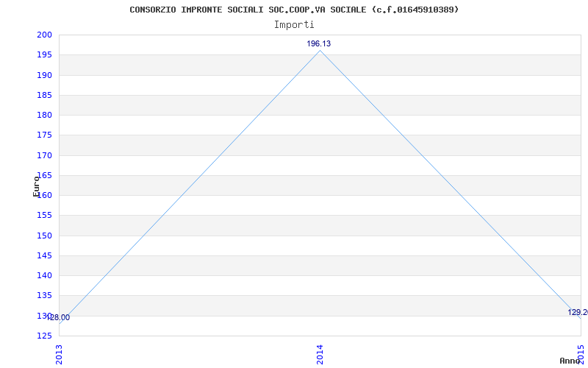Select the Euro y-axis title
588x368 pixels.
pyautogui.click(x=36, y=186)
